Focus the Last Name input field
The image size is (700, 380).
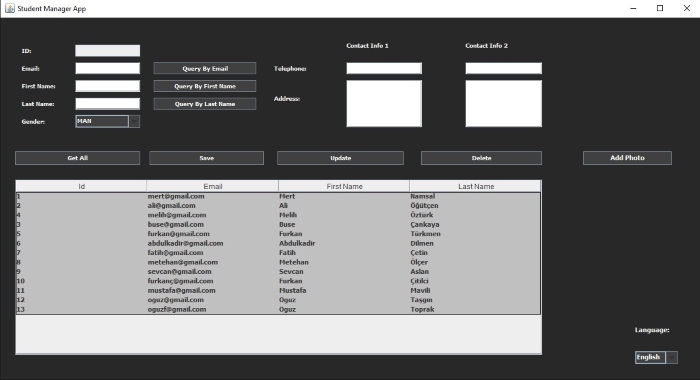(x=108, y=104)
